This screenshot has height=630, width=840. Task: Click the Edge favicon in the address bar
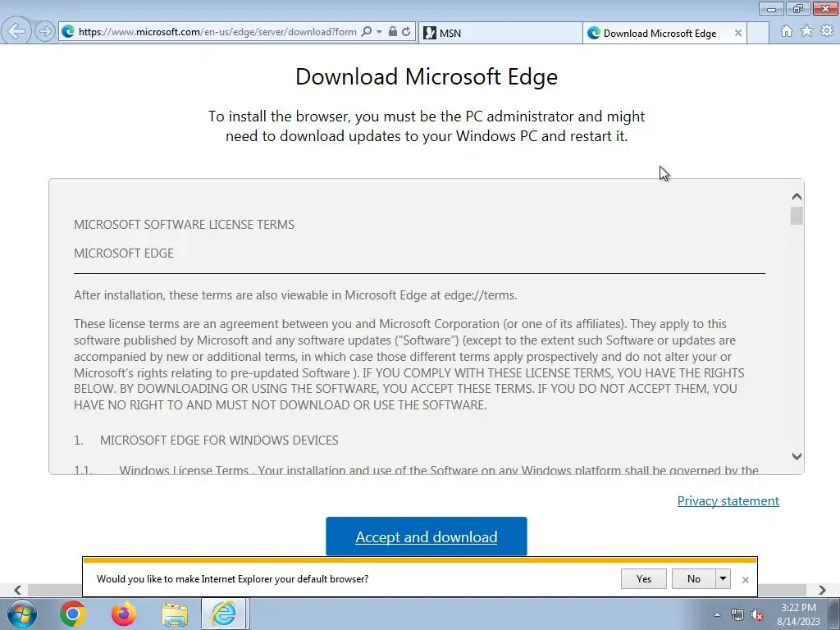[x=68, y=32]
